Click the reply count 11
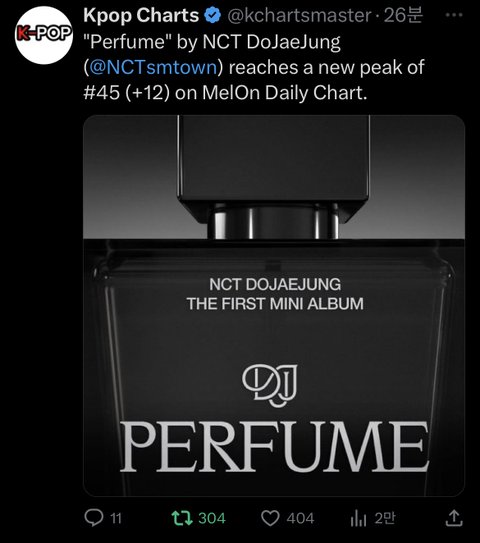This screenshot has width=480, height=543. (116, 518)
